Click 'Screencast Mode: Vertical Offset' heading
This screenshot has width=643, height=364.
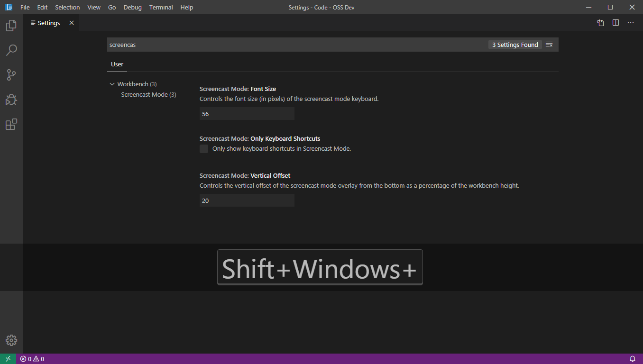coord(245,175)
